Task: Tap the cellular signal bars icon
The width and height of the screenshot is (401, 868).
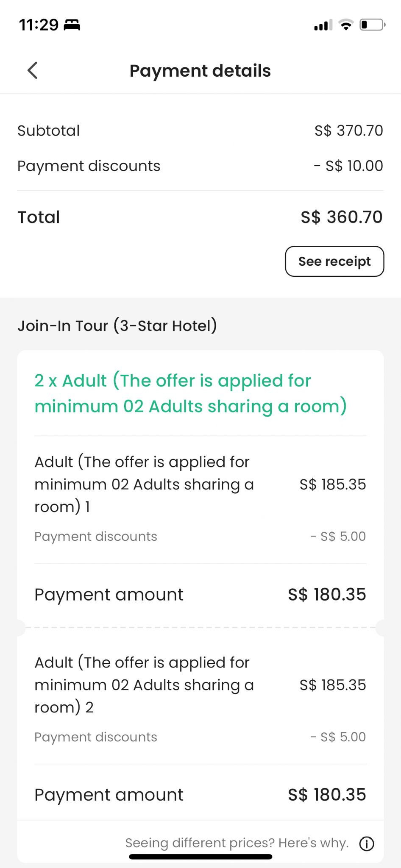Action: point(323,25)
